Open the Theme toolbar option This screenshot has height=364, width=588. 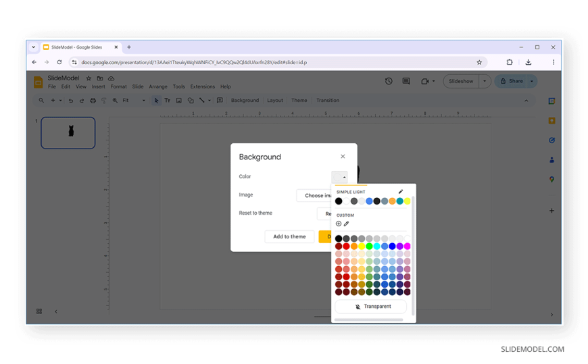click(299, 101)
